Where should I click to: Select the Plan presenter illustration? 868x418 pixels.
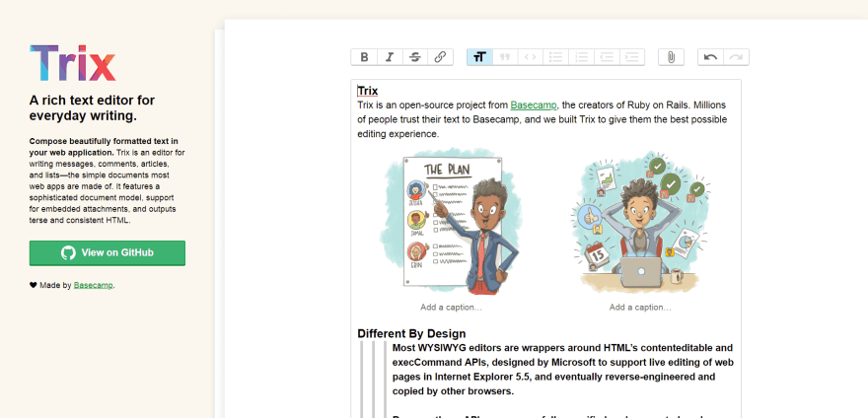click(451, 222)
